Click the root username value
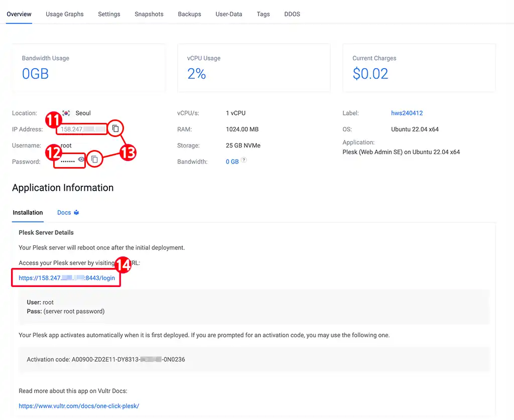The image size is (514, 420). [x=66, y=146]
